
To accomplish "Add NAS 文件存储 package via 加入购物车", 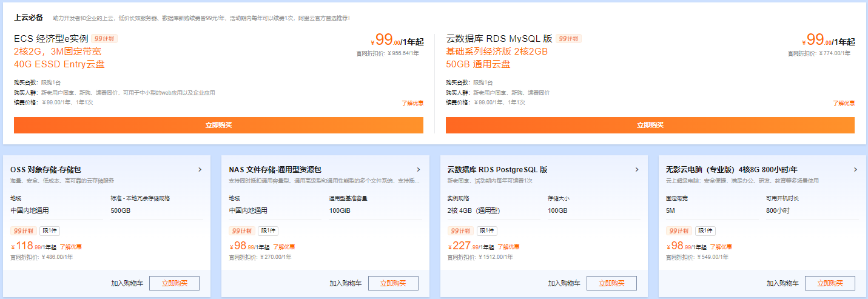I will point(345,283).
